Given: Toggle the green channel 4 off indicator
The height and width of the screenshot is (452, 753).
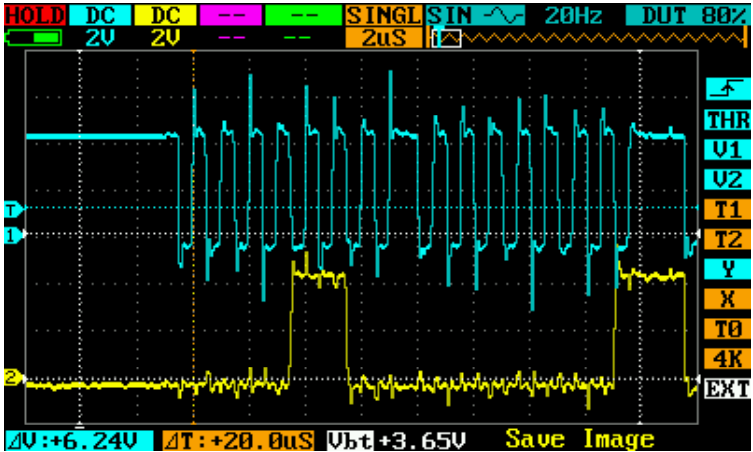Looking at the screenshot, I should [304, 16].
